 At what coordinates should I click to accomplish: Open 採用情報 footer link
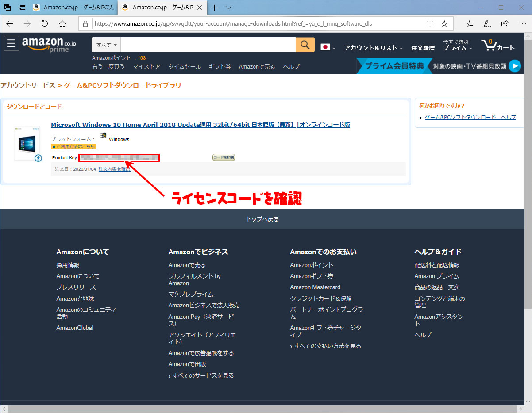[68, 265]
